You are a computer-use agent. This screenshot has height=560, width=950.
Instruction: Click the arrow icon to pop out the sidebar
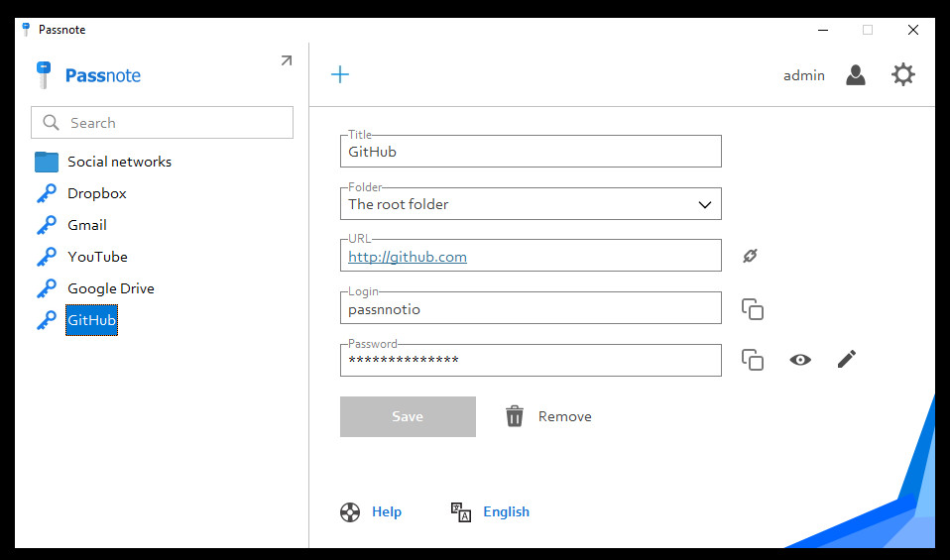click(x=287, y=60)
